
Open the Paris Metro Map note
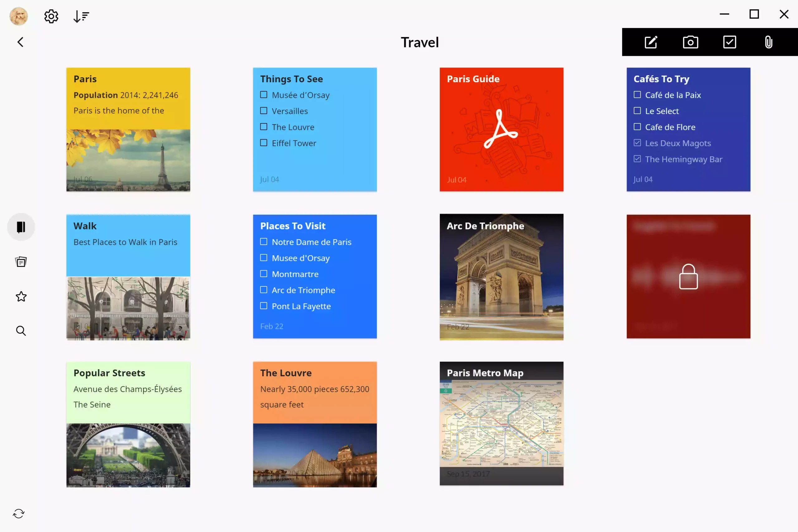501,424
